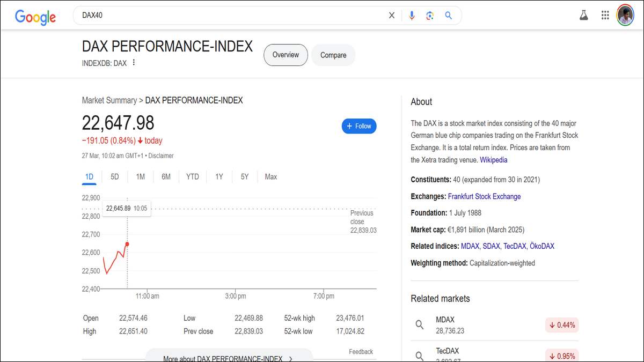Screen dimensions: 644x362
Task: Click the magnifier search submit icon
Action: 449,16
